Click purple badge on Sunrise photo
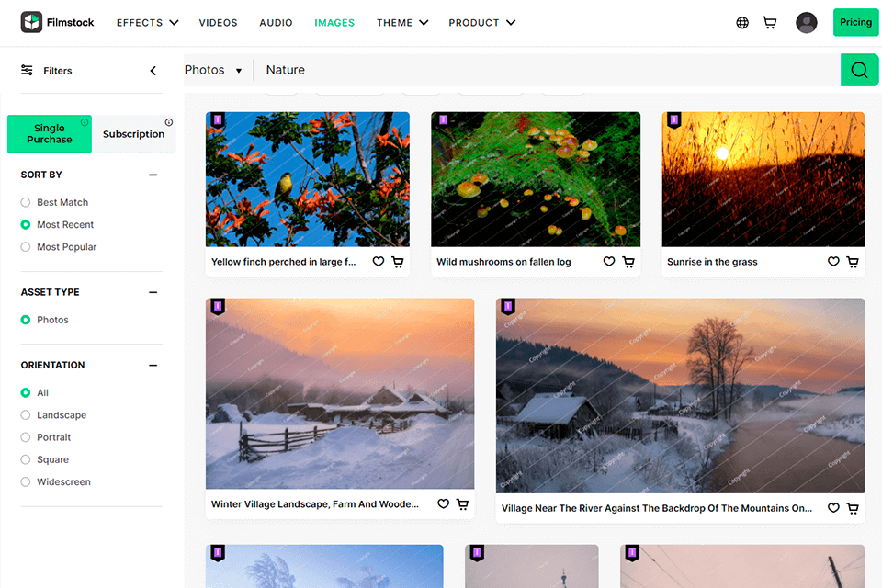The image size is (882, 588). [x=673, y=120]
